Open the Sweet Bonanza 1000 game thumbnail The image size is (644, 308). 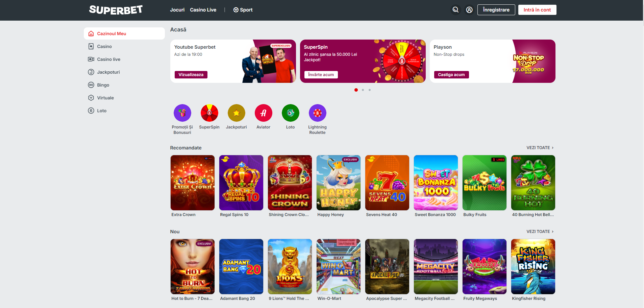coord(436,183)
